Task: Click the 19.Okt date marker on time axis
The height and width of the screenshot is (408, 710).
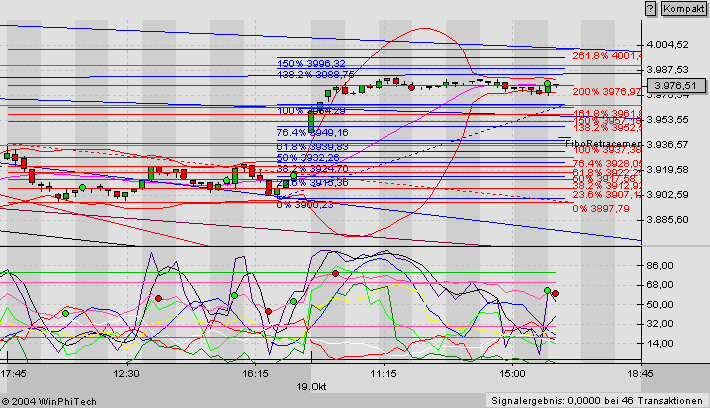Action: point(310,385)
